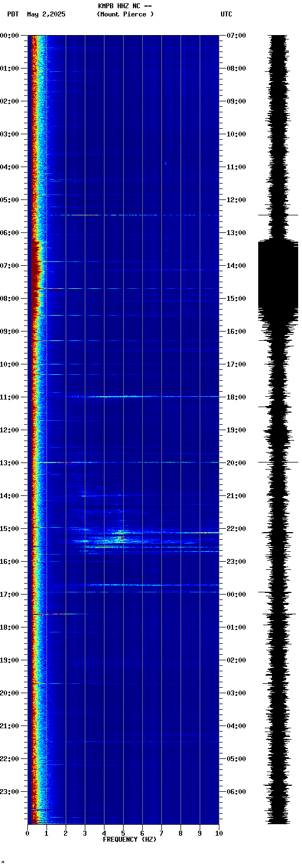Click the frequency axis value '2'
The image size is (302, 868).
click(x=66, y=833)
